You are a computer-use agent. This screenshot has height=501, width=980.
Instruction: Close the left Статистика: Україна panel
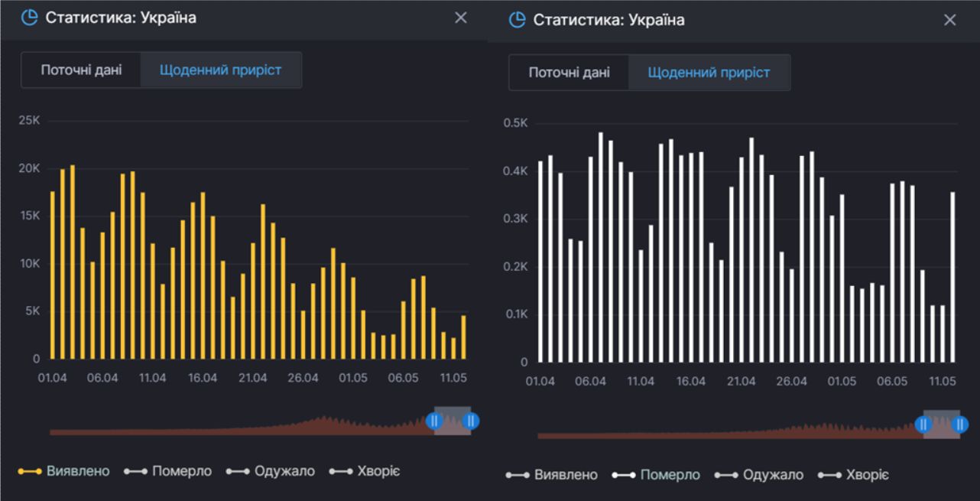pos(460,18)
